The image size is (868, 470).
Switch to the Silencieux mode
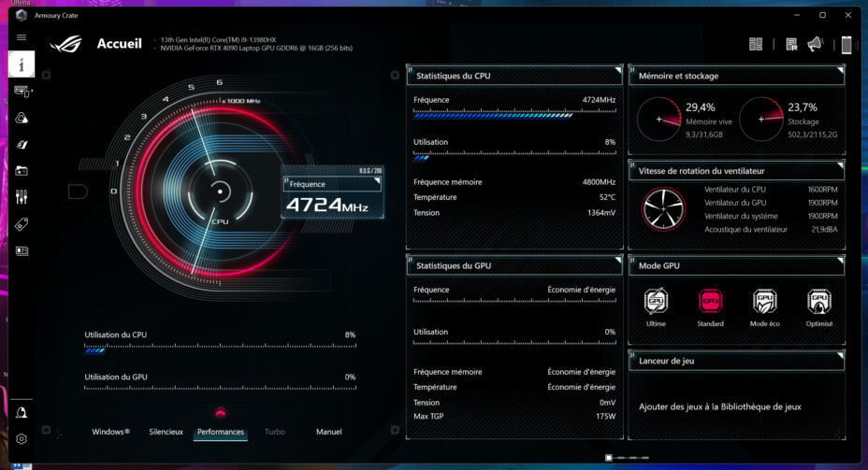pyautogui.click(x=166, y=432)
